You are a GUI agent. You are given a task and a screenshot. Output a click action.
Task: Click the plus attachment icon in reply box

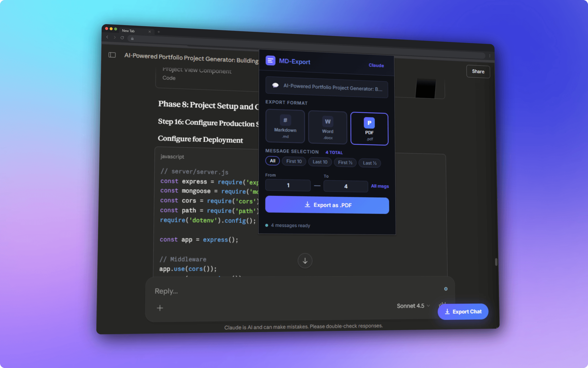pyautogui.click(x=160, y=308)
